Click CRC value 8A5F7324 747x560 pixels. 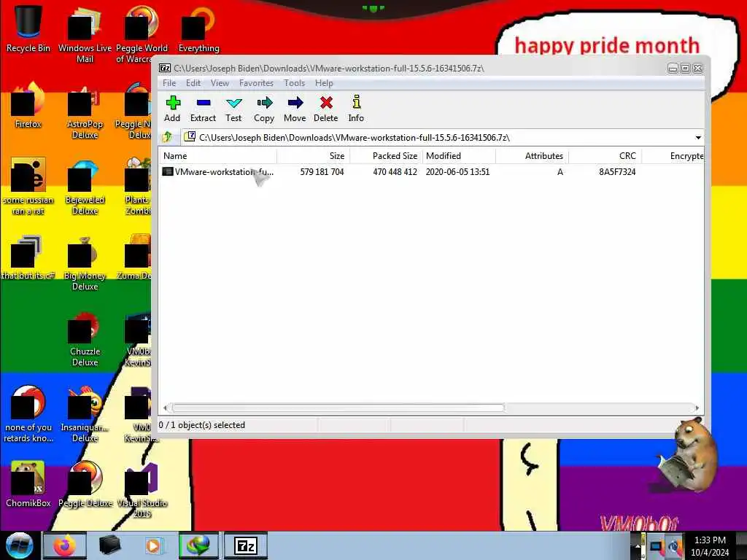[617, 172]
